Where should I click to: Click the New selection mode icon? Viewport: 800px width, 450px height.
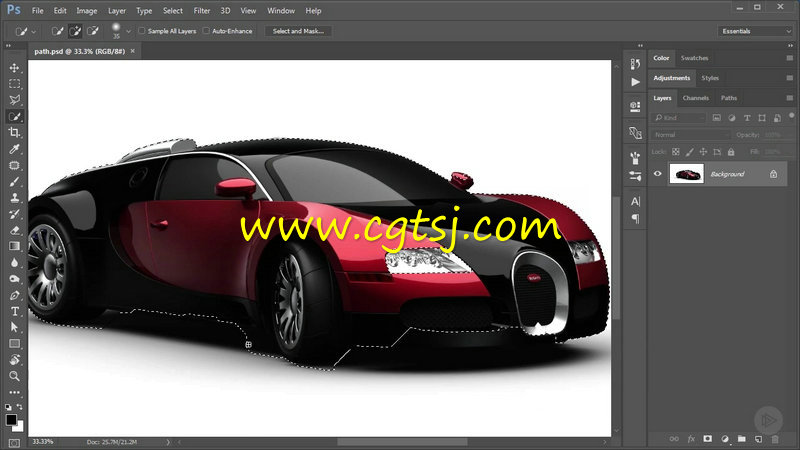(58, 31)
